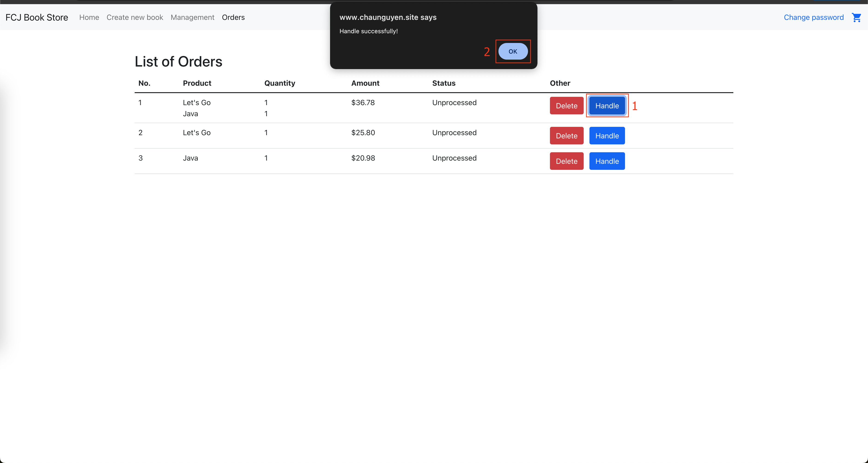Click OK in the alert dialog
Viewport: 868px width, 463px height.
(x=513, y=51)
